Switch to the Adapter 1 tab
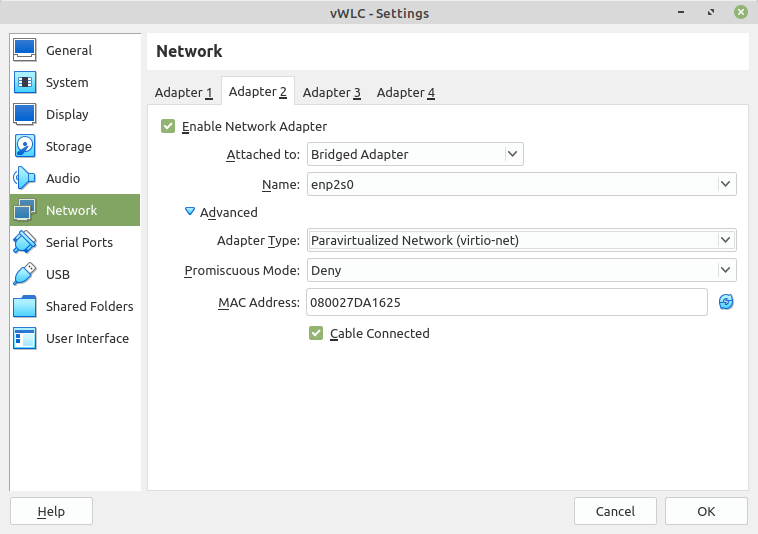758x534 pixels. pyautogui.click(x=183, y=92)
